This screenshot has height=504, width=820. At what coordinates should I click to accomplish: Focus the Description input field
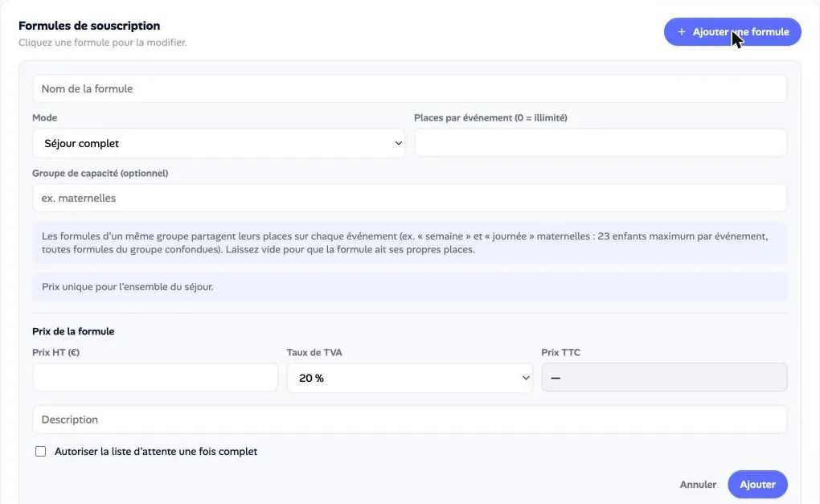(409, 420)
